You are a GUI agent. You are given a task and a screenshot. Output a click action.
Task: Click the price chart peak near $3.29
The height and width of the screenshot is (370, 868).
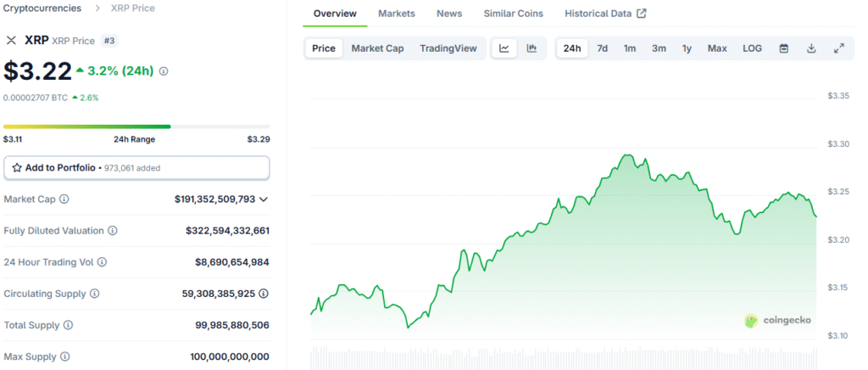point(626,155)
